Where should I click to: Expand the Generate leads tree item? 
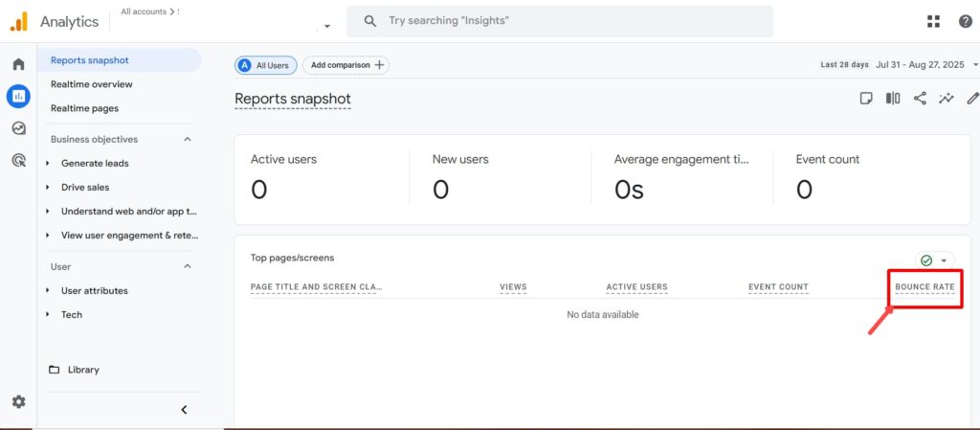[49, 163]
